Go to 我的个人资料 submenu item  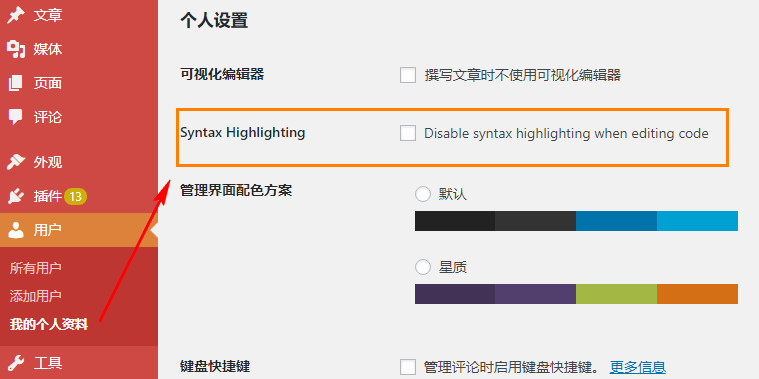coord(49,324)
